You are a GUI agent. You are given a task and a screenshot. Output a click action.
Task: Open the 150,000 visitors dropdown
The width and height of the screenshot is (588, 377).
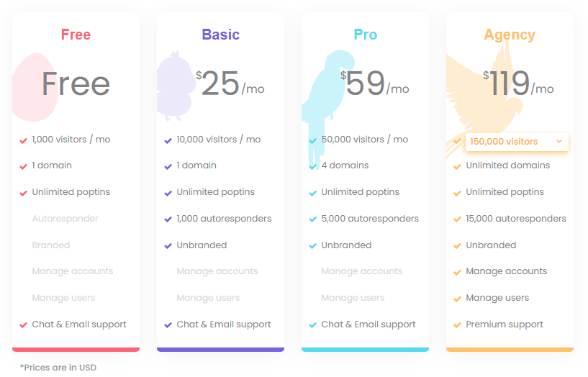point(517,142)
